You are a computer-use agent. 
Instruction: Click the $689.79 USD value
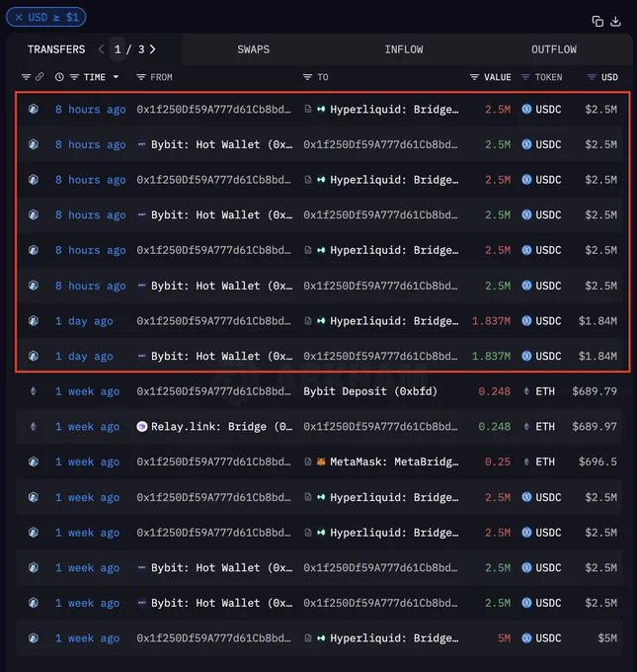tap(595, 391)
